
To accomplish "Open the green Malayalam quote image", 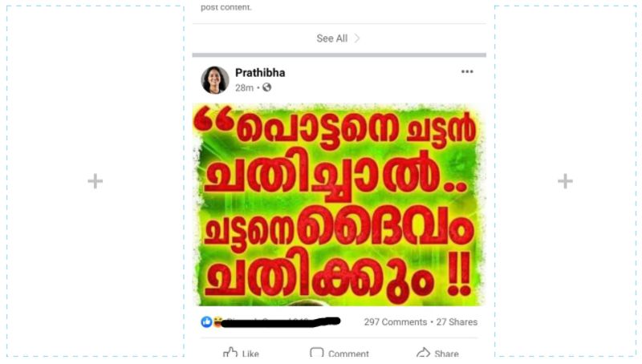I will tap(339, 204).
